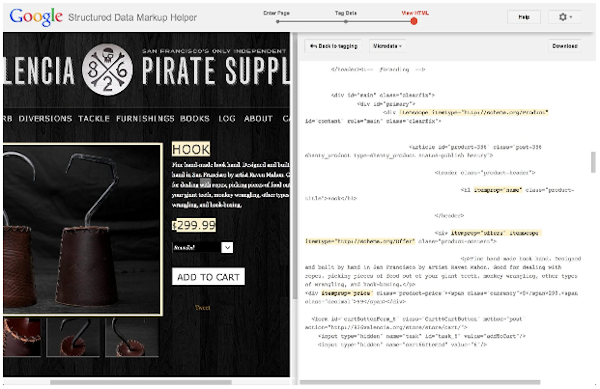This screenshot has width=600, height=389.
Task: Click the page preview horizontal scrollbar
Action: click(x=140, y=382)
